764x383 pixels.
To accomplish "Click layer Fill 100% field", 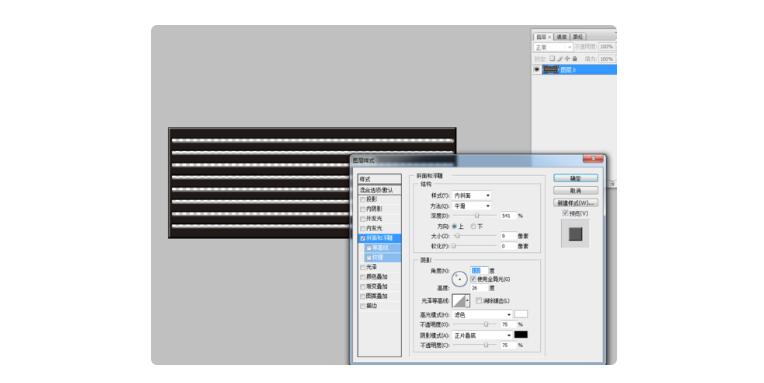I will [607, 59].
